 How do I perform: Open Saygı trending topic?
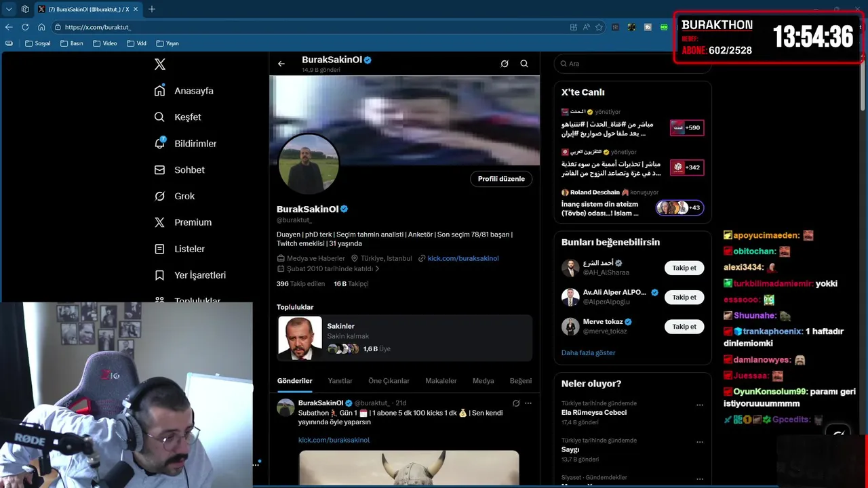[x=570, y=449]
